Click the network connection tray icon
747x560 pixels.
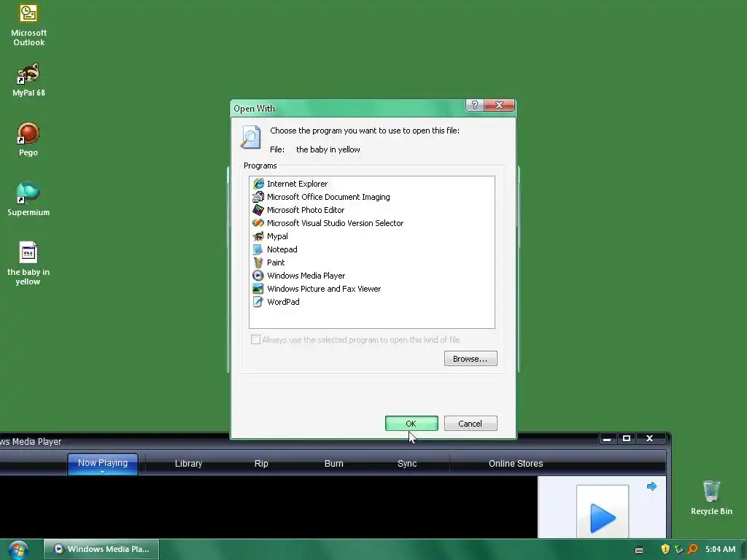click(x=679, y=549)
